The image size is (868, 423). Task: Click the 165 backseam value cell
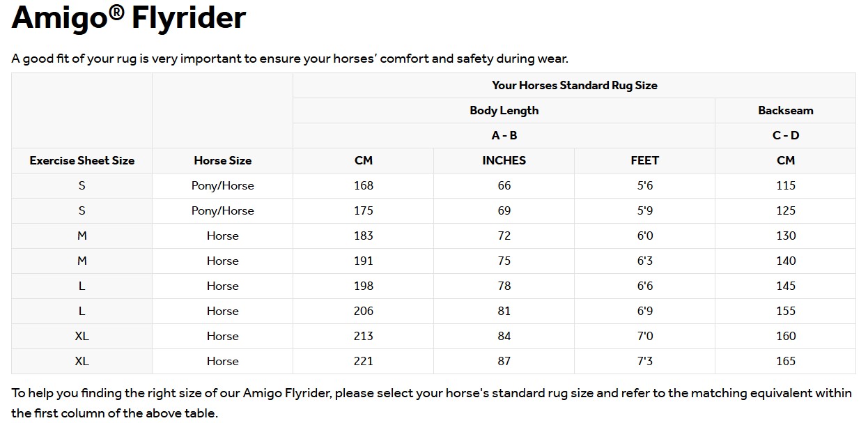point(786,361)
